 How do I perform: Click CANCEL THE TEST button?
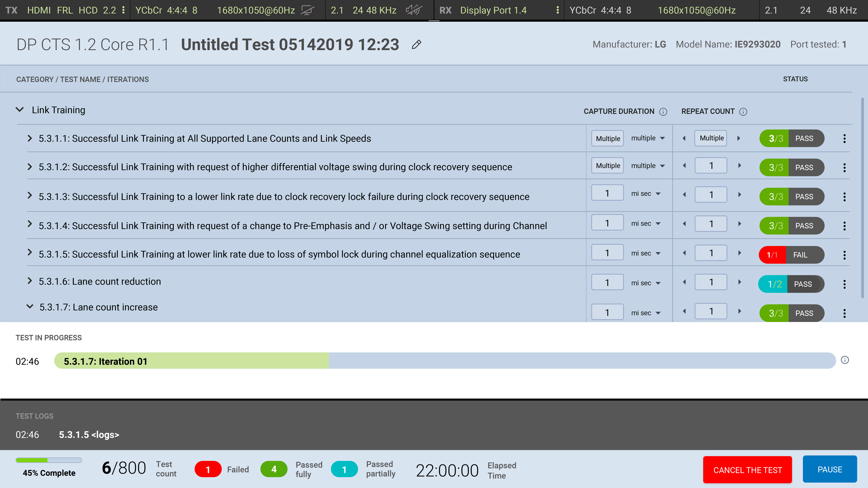click(x=747, y=470)
